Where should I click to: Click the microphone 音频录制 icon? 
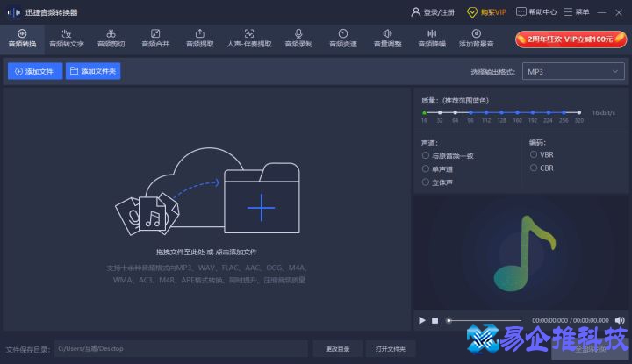298,34
